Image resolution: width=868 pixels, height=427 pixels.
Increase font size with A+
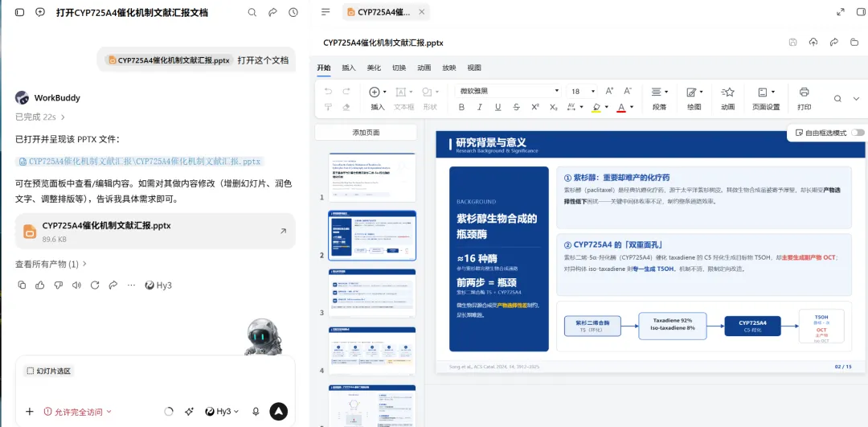click(x=609, y=91)
